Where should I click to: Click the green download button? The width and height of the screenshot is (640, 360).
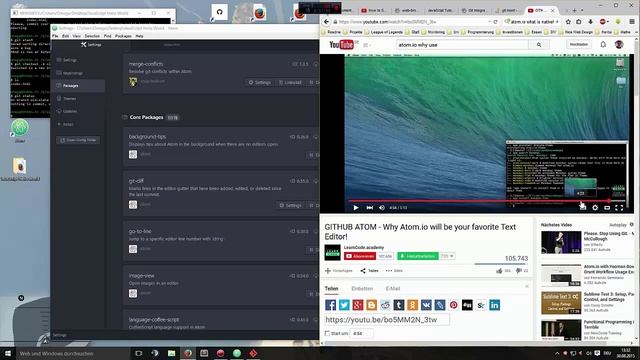pyautogui.click(x=418, y=256)
